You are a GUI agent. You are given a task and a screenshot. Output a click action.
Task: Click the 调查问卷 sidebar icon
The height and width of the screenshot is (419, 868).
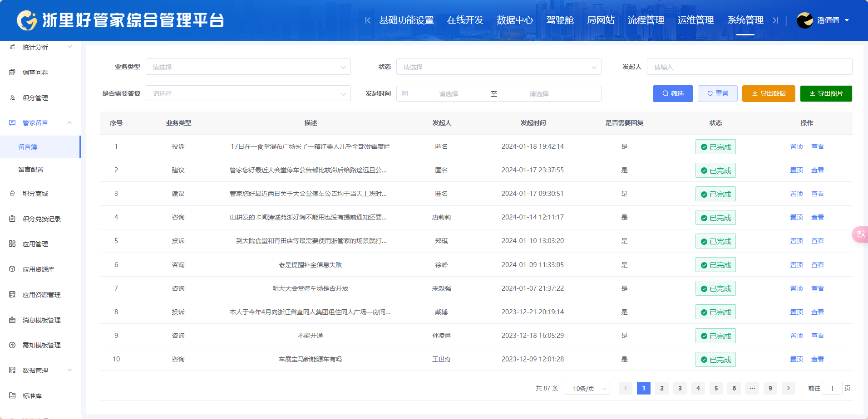(x=12, y=72)
